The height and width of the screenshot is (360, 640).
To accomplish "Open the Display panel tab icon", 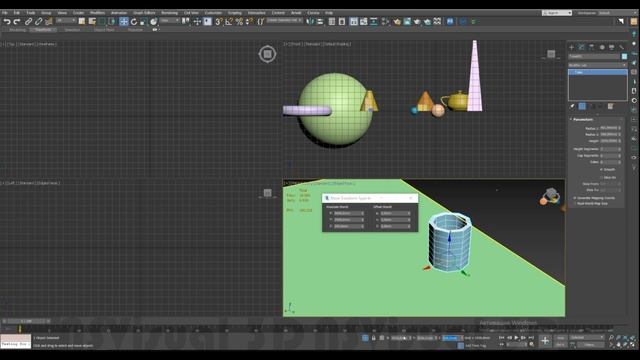I will click(x=611, y=47).
